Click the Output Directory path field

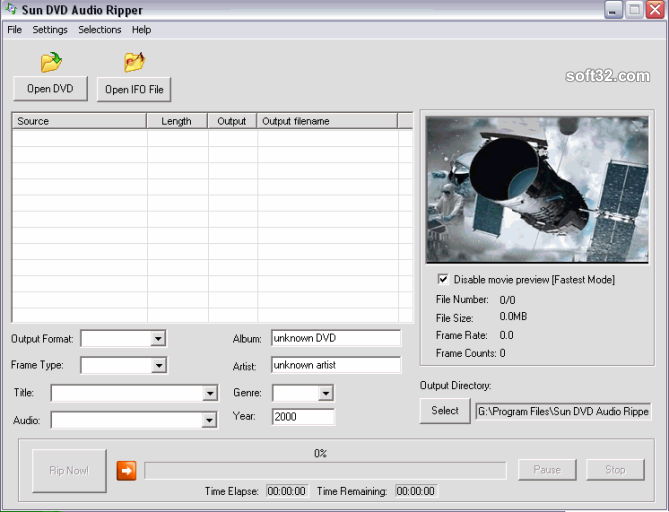pyautogui.click(x=563, y=412)
